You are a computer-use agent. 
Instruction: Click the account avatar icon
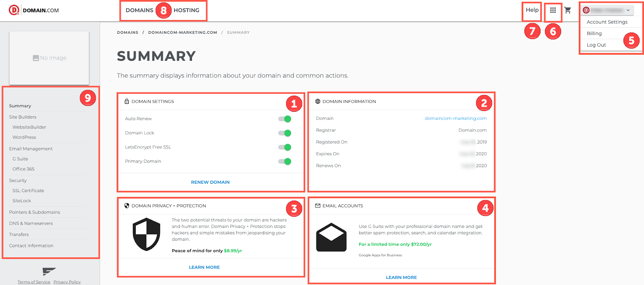pos(586,10)
